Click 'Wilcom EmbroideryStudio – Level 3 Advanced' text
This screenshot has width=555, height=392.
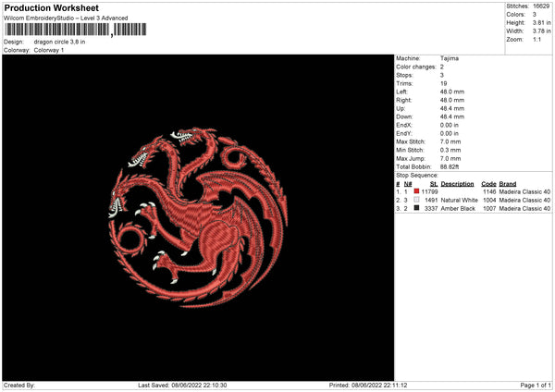click(66, 18)
